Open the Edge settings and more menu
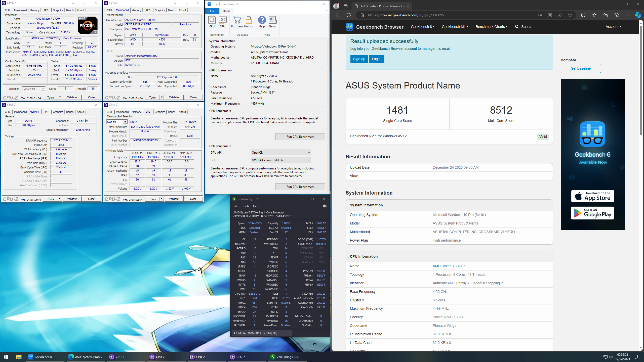Viewport: 644px width, 362px height. (628, 15)
